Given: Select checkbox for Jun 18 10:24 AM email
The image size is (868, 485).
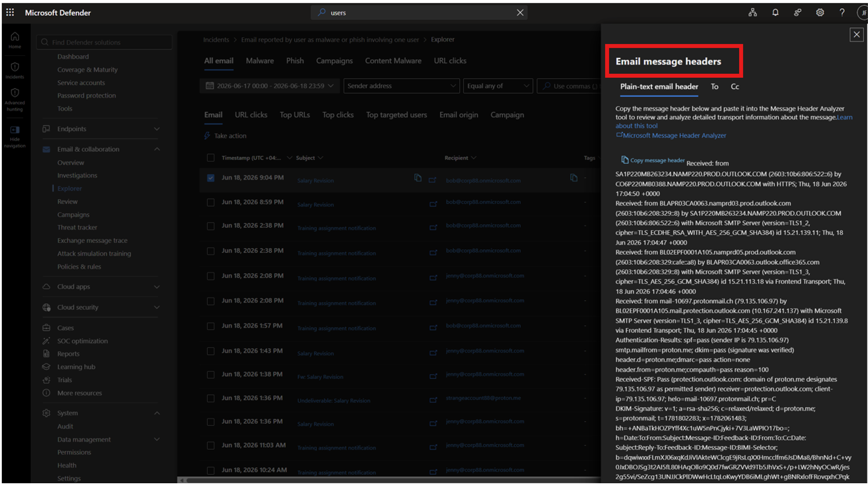Looking at the screenshot, I should 211,470.
